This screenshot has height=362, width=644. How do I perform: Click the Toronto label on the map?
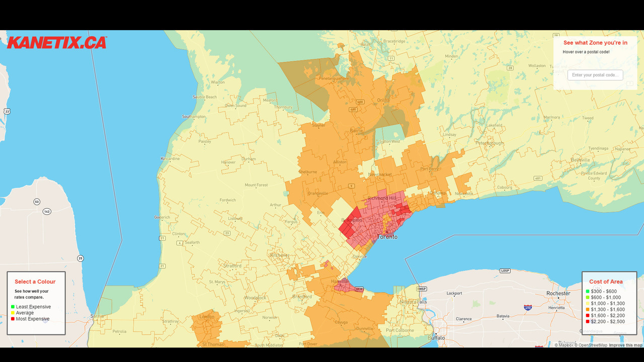pyautogui.click(x=387, y=237)
